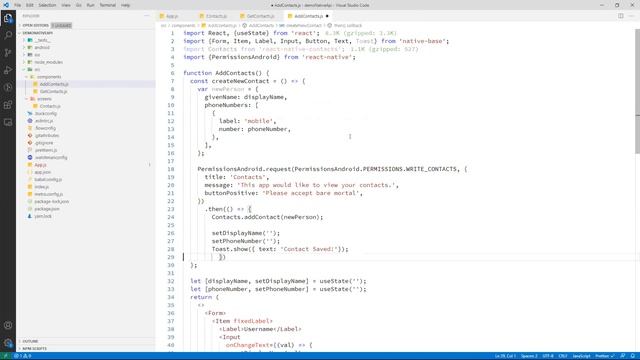This screenshot has width=640, height=360.
Task: Click the VS Code logo in title bar
Action: tap(6, 5)
